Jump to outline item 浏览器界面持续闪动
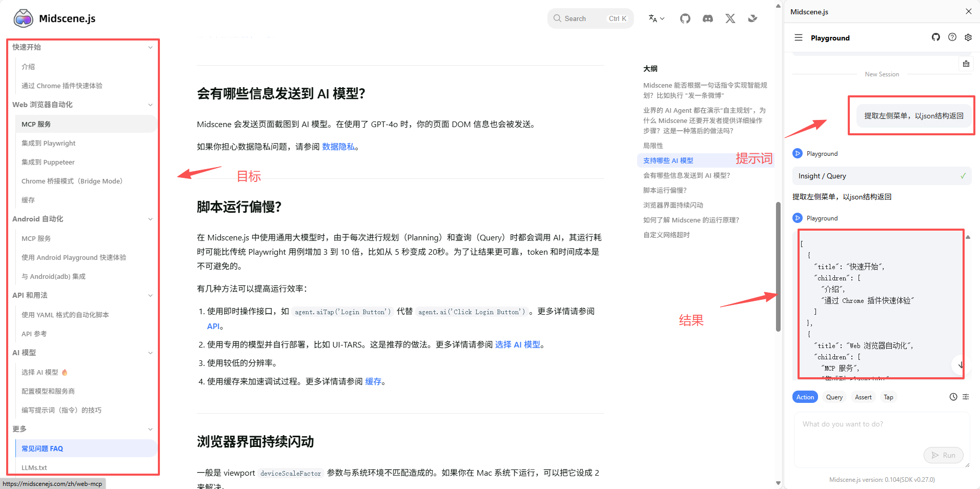Image resolution: width=980 pixels, height=489 pixels. tap(673, 205)
